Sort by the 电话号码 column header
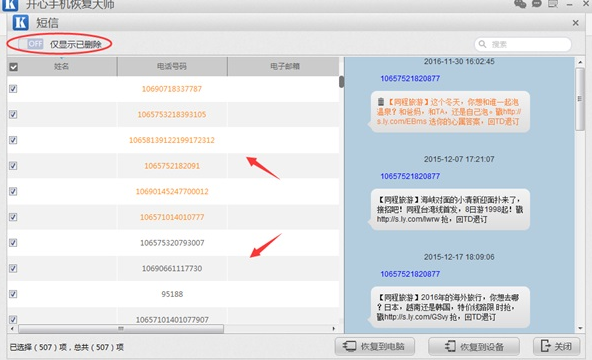The image size is (592, 360). tap(172, 66)
